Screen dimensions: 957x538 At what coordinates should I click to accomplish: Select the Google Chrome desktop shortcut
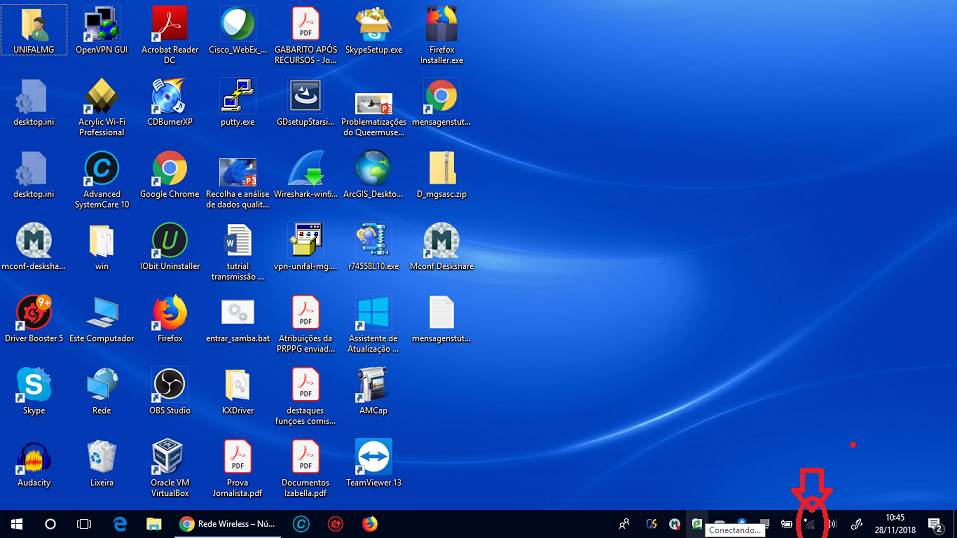click(170, 174)
